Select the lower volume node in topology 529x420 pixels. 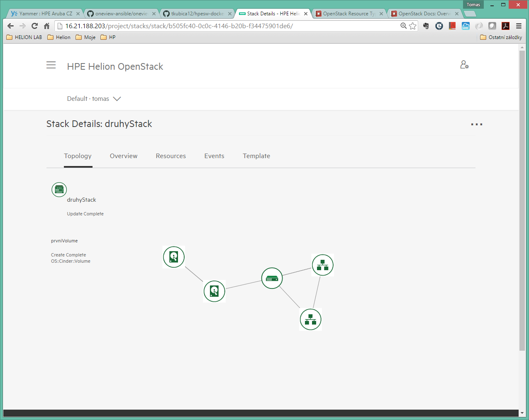[215, 291]
